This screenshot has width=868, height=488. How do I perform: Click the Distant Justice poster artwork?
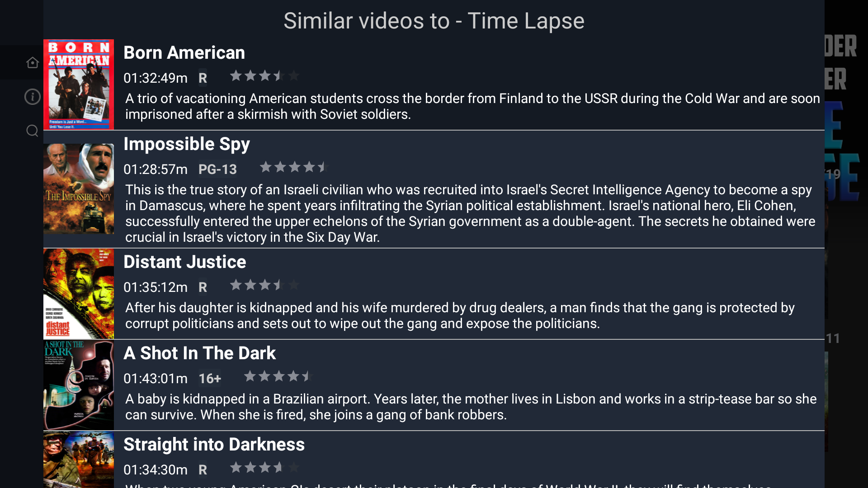click(79, 293)
